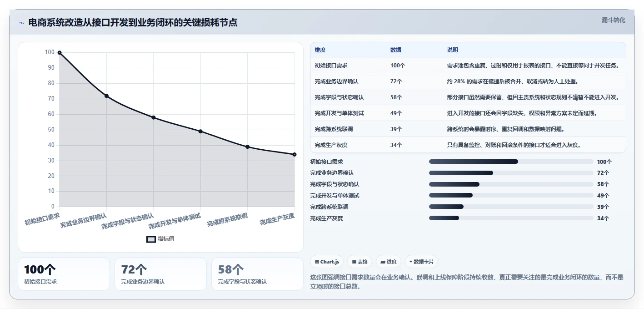The width and height of the screenshot is (644, 309).
Task: Click table cell 完成字段与状态确认
Action: (x=339, y=97)
